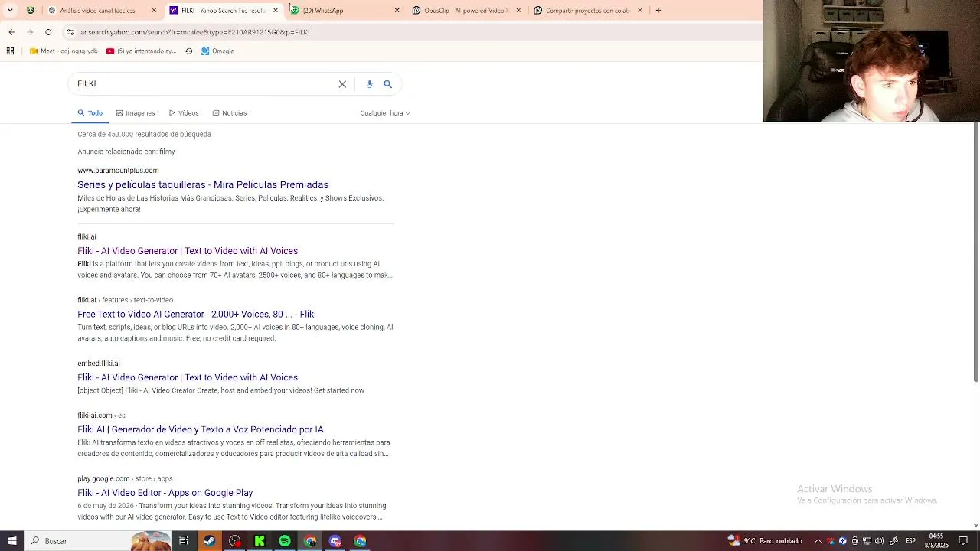Close the Yahoo Search tab
The width and height of the screenshot is (980, 551).
point(276,11)
